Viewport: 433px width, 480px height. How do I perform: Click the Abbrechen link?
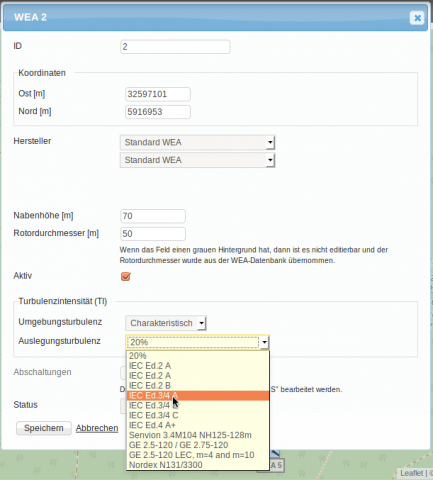coord(97,428)
